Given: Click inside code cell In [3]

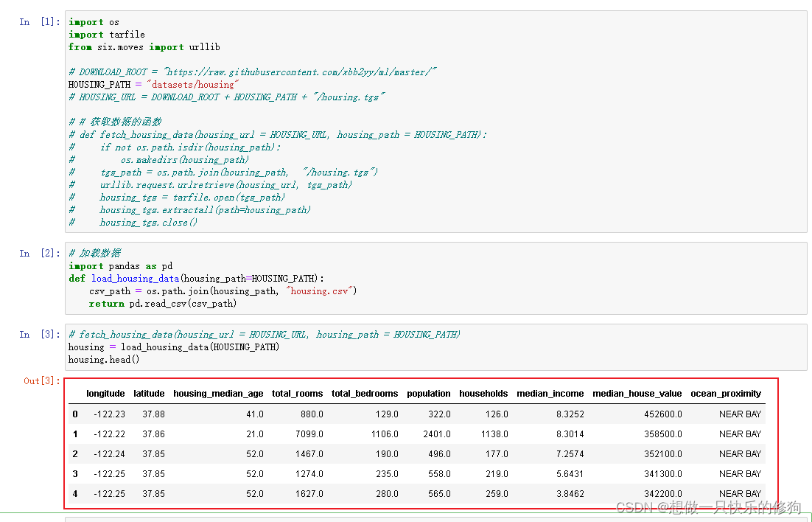Looking at the screenshot, I should [435, 347].
